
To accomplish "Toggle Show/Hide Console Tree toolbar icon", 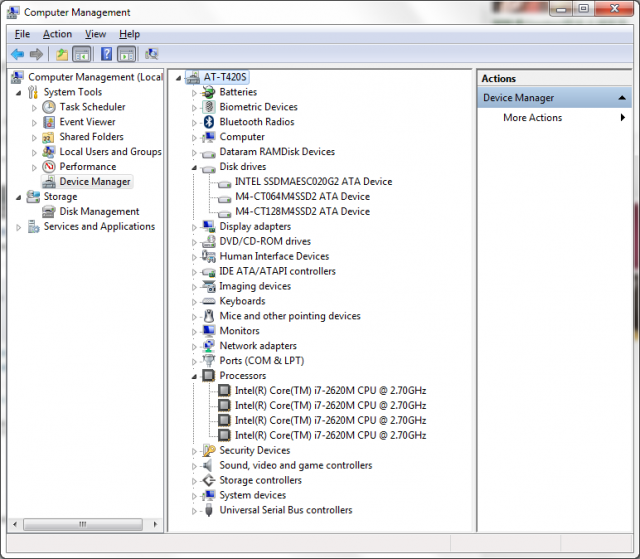I will (81, 54).
